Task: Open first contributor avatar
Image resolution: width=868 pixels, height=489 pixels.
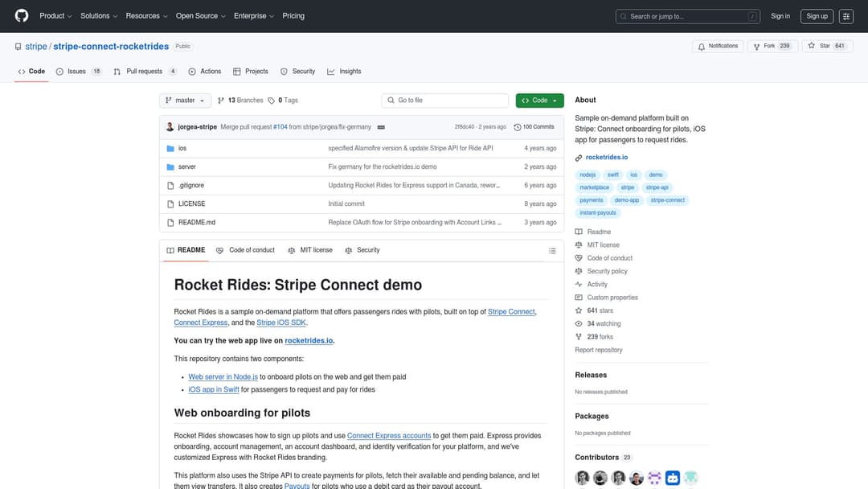Action: 582,478
